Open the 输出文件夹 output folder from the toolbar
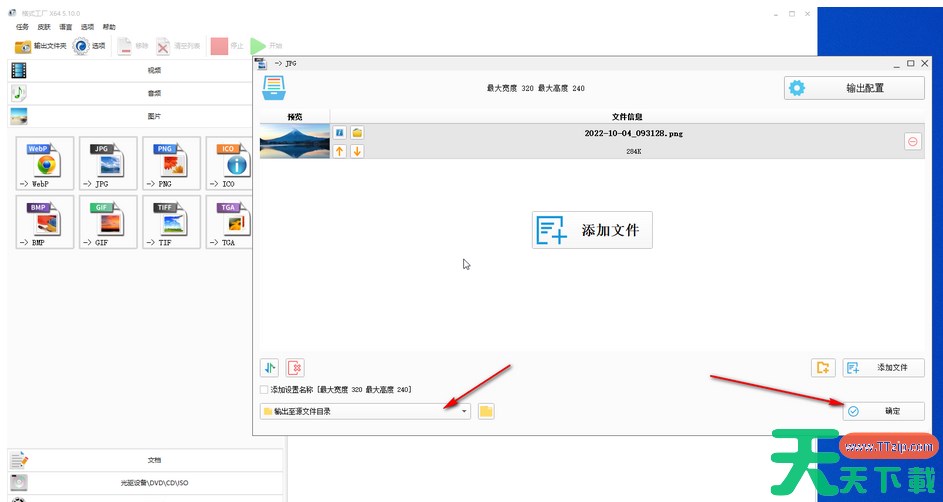 pyautogui.click(x=40, y=46)
